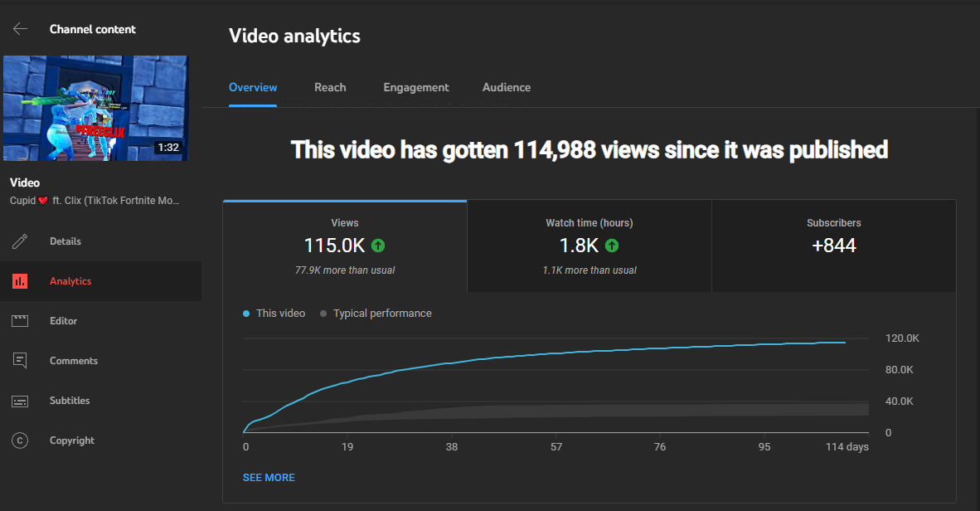
Task: Click the 120.0K y-axis label
Action: (x=902, y=338)
